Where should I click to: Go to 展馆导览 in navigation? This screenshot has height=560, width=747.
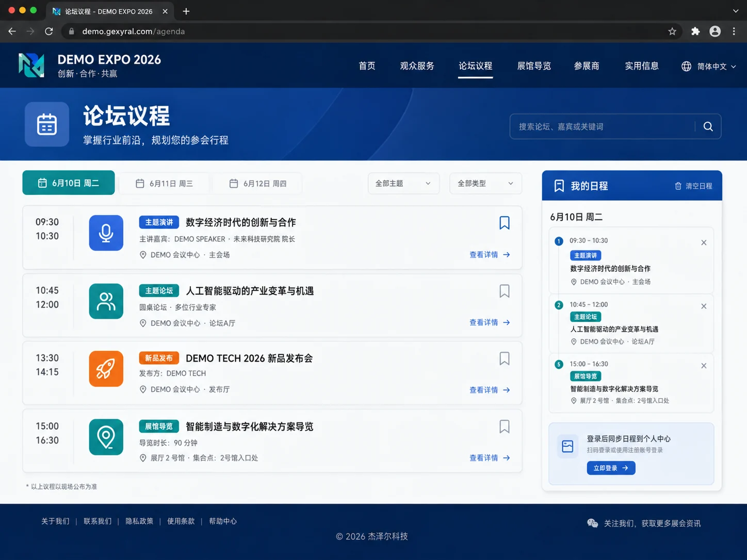534,66
